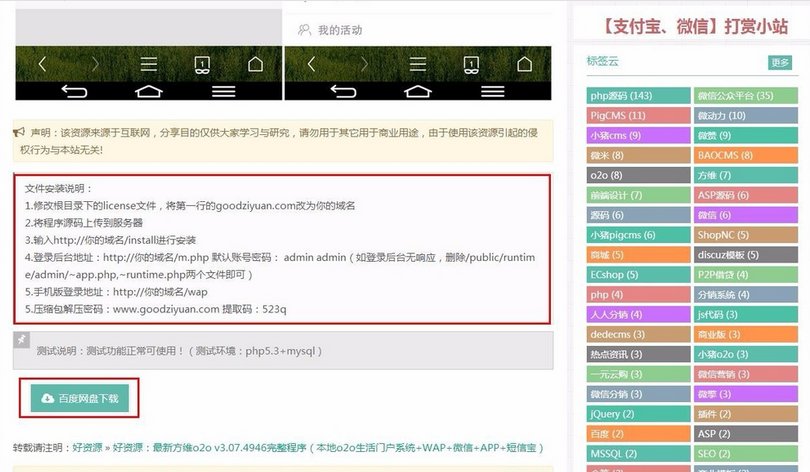
Task: Click the 插件 (2) tag
Action: tap(746, 414)
